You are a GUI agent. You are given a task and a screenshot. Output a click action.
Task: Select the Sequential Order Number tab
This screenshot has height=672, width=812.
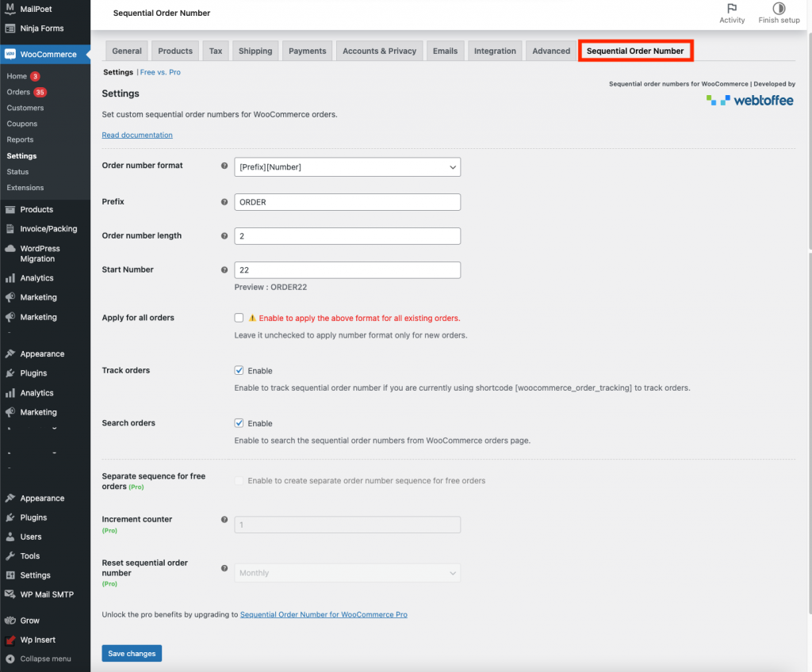tap(635, 51)
